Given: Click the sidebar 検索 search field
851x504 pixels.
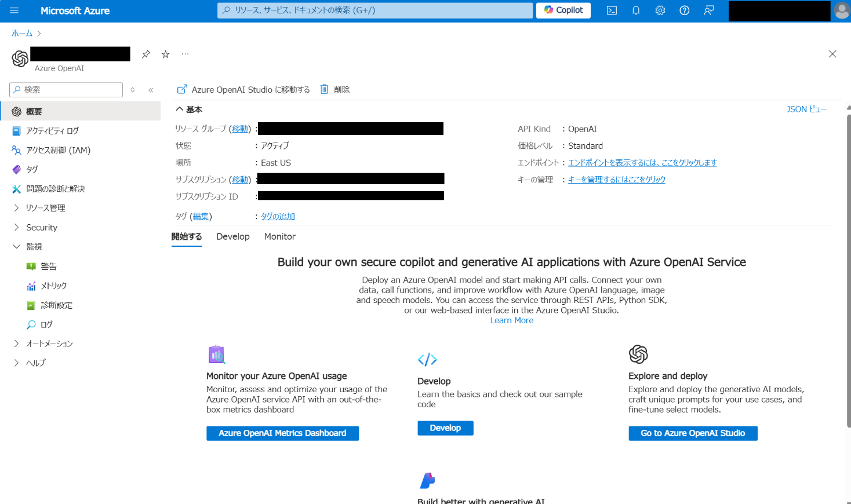Looking at the screenshot, I should tap(66, 90).
